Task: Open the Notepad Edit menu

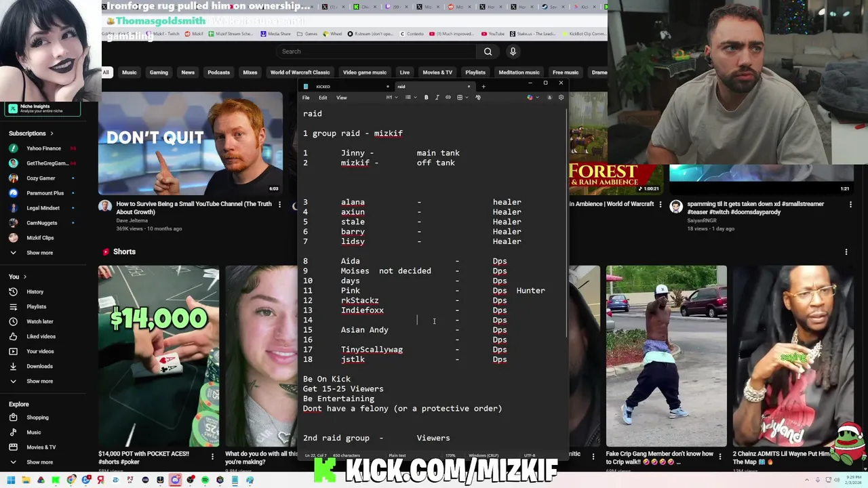Action: (x=323, y=98)
